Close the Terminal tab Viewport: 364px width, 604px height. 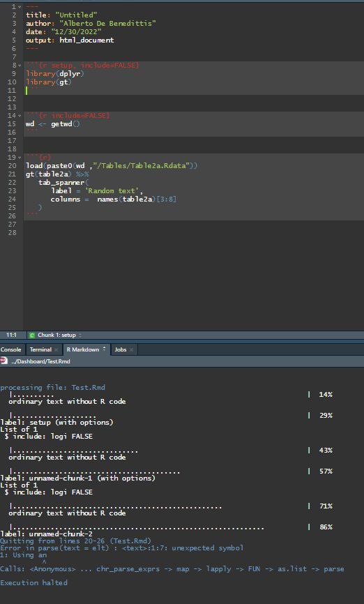pyautogui.click(x=56, y=349)
